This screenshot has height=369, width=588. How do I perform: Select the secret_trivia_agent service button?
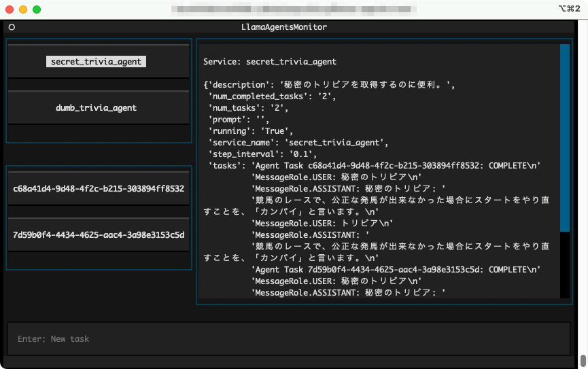pos(99,61)
